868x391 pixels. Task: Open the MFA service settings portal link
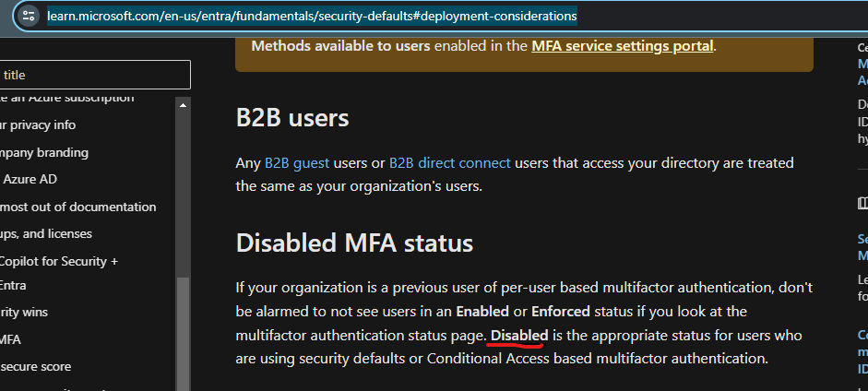pyautogui.click(x=623, y=45)
